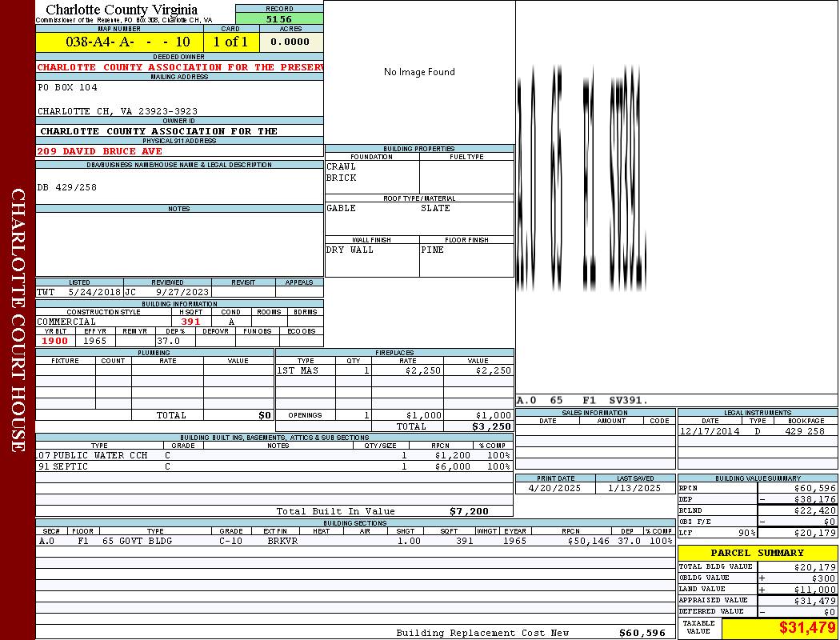Image resolution: width=840 pixels, height=640 pixels.
Task: Click roof type GABLE
Action: click(341, 208)
